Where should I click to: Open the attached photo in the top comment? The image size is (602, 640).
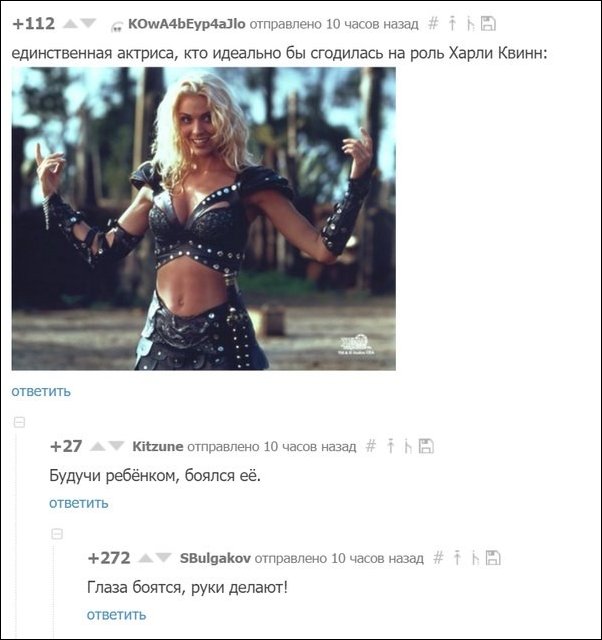click(x=204, y=219)
